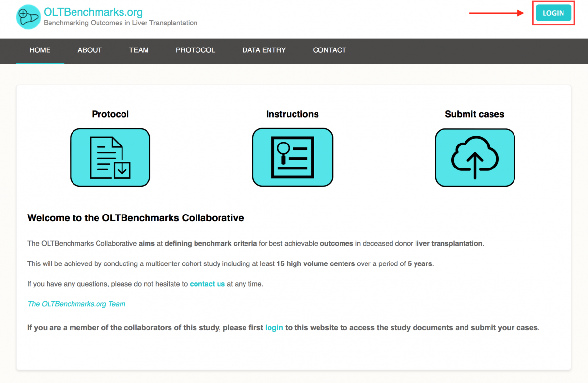This screenshot has width=588, height=383.
Task: Open the ABOUT menu item
Action: (90, 50)
